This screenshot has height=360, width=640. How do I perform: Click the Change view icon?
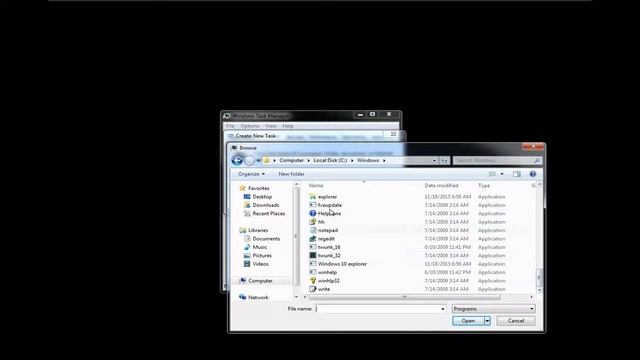(x=493, y=174)
